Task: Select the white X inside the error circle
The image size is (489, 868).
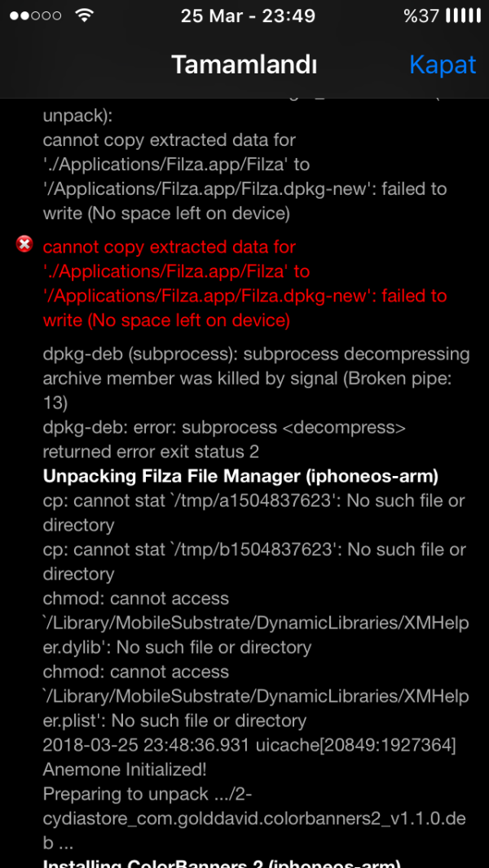Action: [24, 245]
